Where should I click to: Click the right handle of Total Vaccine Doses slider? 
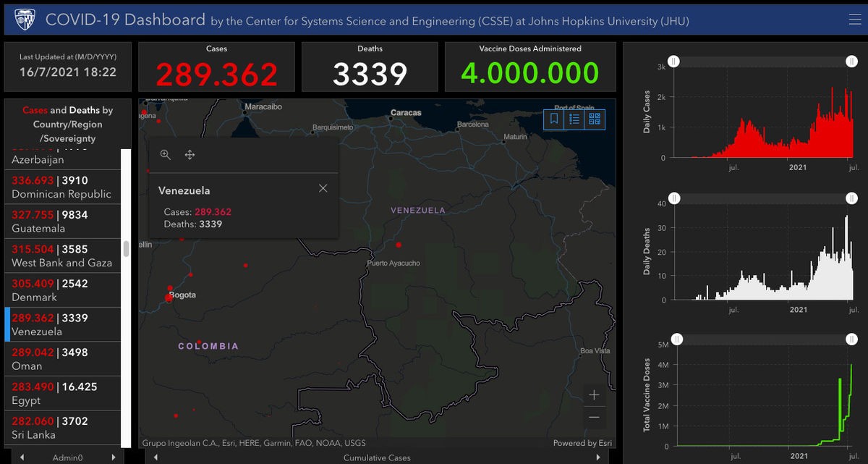[x=852, y=339]
